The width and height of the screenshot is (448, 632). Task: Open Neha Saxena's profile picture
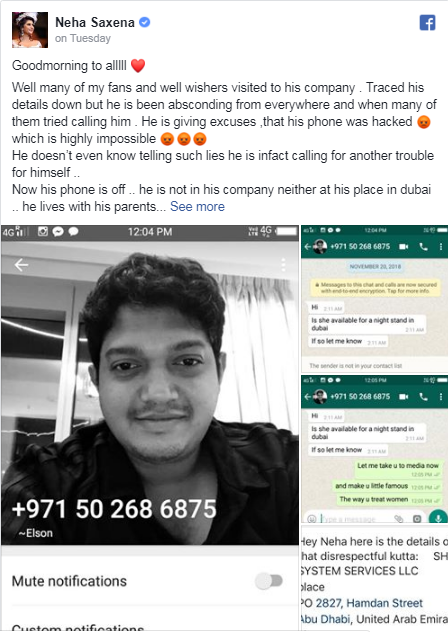[x=30, y=30]
